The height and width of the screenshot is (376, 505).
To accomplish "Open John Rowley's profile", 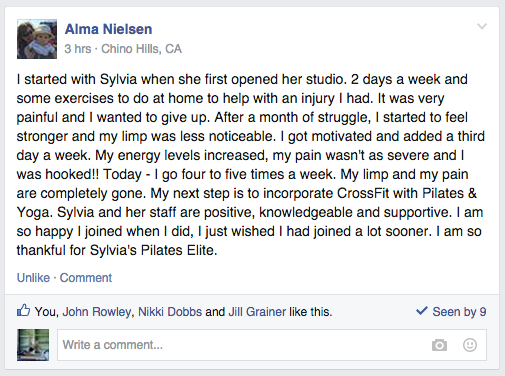I will coord(97,312).
